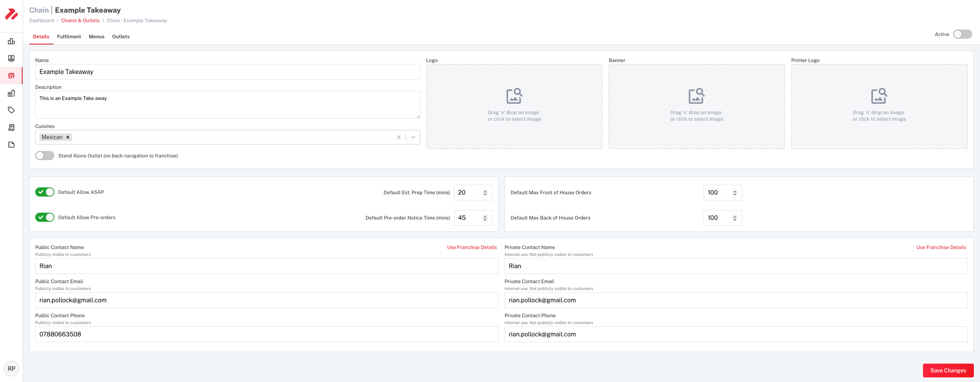The width and height of the screenshot is (980, 382).
Task: Open the receipt orders sidebar icon
Action: pos(11,127)
